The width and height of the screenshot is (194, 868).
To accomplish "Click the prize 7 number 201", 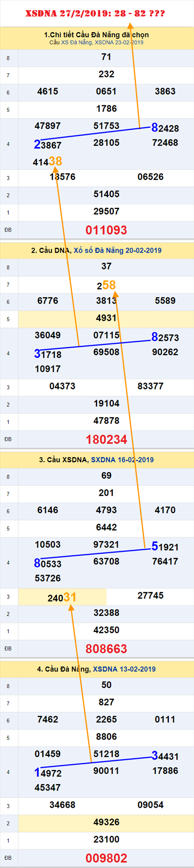I will [106, 493].
